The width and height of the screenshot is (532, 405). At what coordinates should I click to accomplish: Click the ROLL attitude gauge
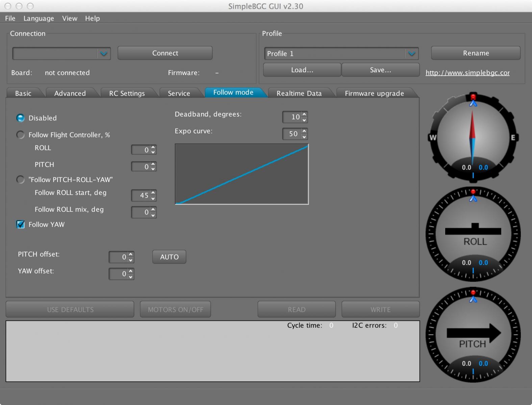[473, 234]
